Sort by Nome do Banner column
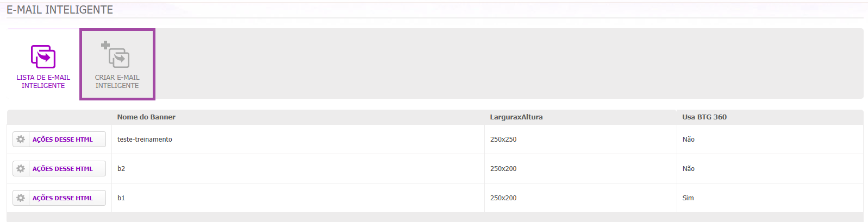 click(x=146, y=117)
